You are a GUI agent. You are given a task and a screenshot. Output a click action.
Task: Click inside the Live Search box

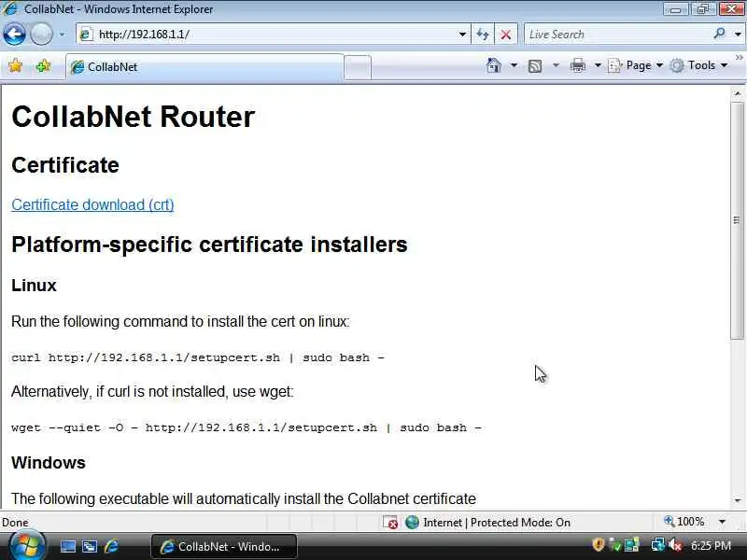tap(617, 35)
